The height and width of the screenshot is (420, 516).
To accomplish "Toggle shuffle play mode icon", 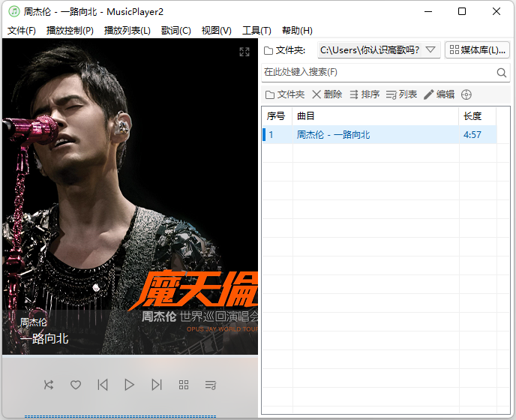I will (x=49, y=385).
